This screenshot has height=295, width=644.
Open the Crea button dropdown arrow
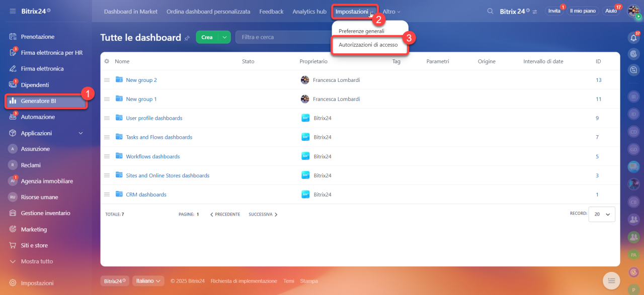(x=224, y=37)
